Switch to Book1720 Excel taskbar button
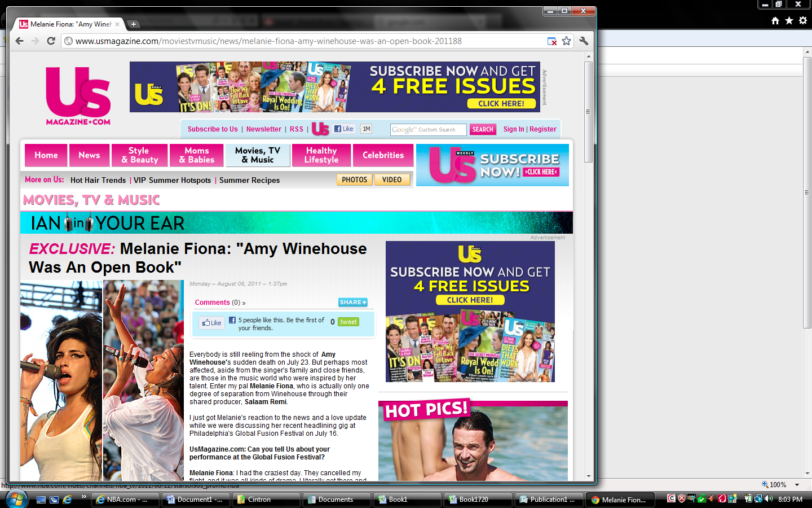Image resolution: width=812 pixels, height=508 pixels. pyautogui.click(x=478, y=500)
